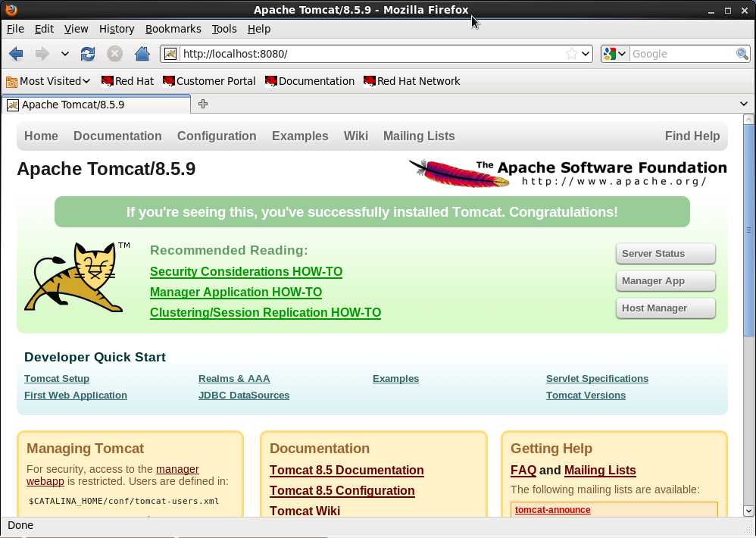Open the Tools menu
This screenshot has height=538, width=756.
point(224,29)
